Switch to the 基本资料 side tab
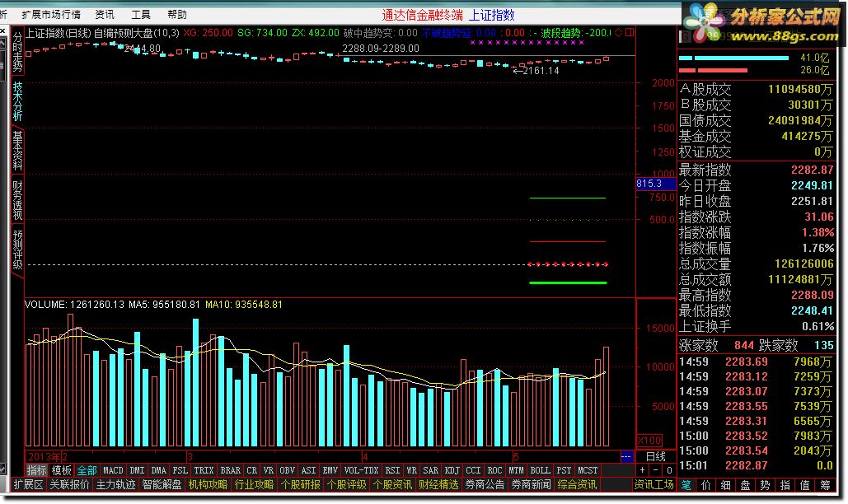The height and width of the screenshot is (504, 848). tap(17, 151)
